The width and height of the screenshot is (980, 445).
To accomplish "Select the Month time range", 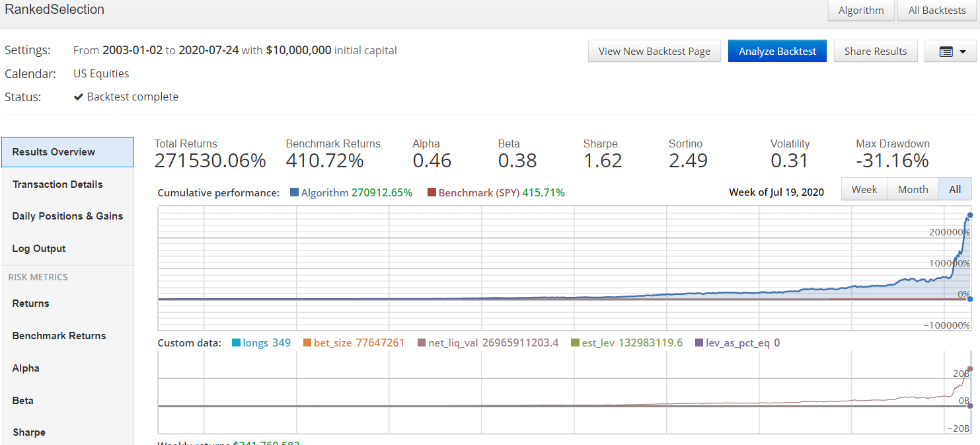I will (x=913, y=189).
